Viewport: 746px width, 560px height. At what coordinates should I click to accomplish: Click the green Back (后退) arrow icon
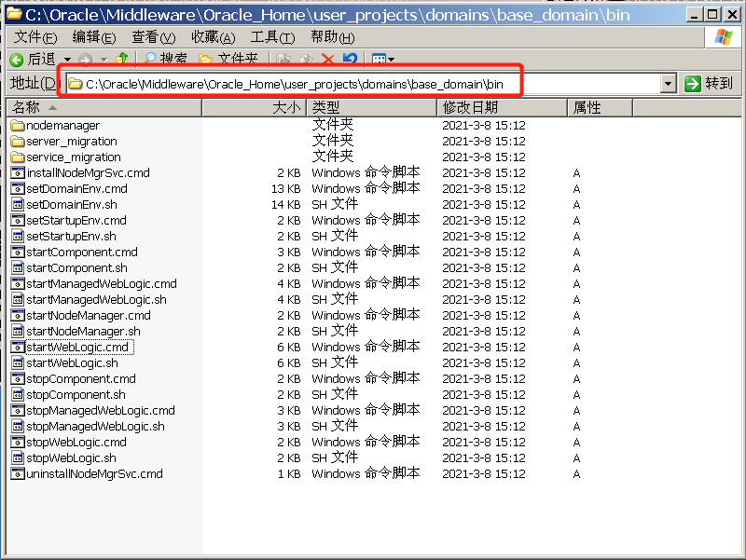(x=16, y=60)
